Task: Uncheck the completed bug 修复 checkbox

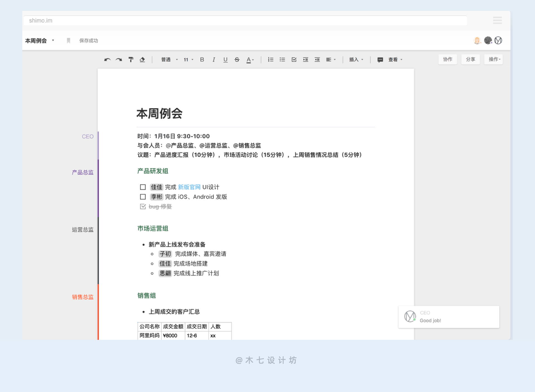Action: 143,207
